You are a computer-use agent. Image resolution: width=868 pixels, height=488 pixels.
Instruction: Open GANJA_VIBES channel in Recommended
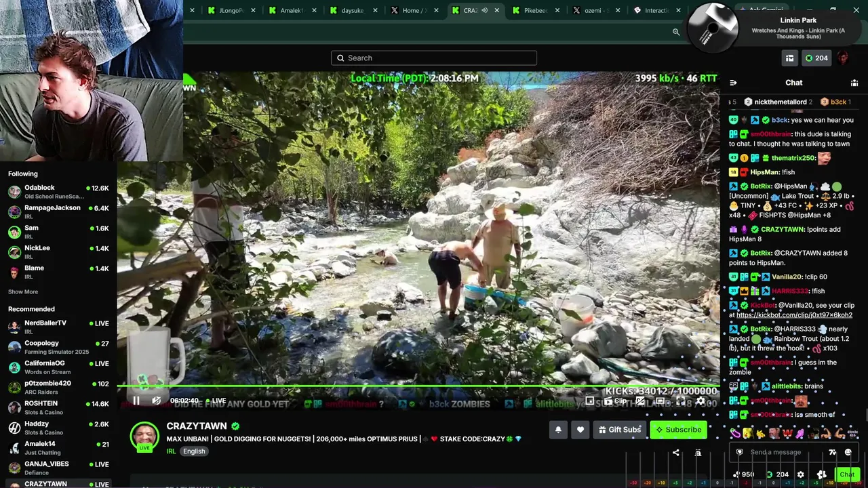[x=58, y=468]
